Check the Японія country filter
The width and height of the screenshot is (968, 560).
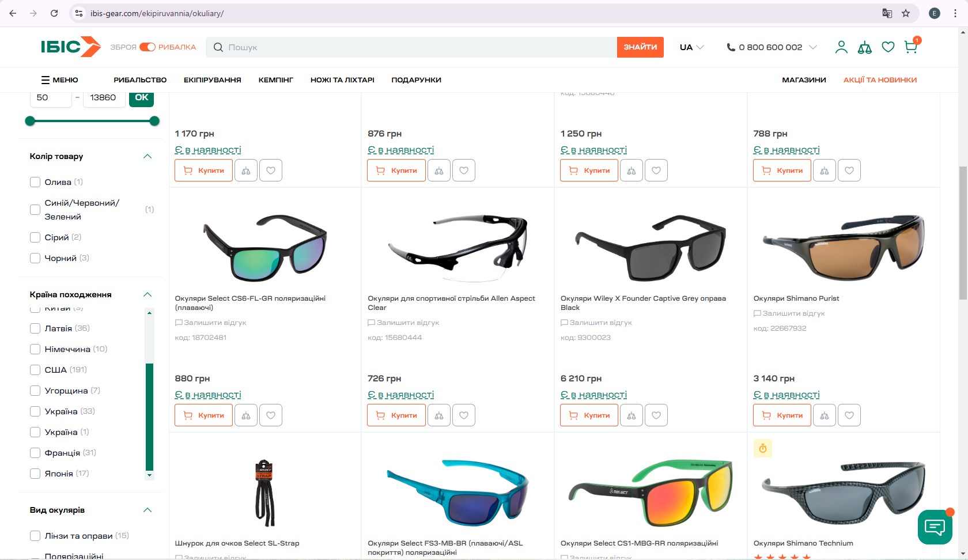click(x=35, y=474)
